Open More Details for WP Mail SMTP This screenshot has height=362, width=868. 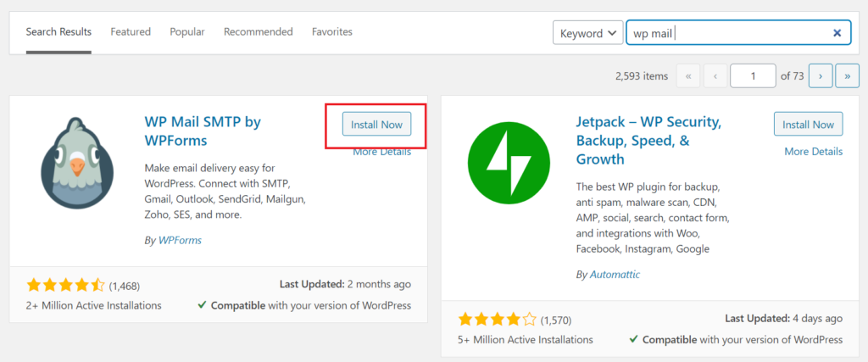click(382, 152)
